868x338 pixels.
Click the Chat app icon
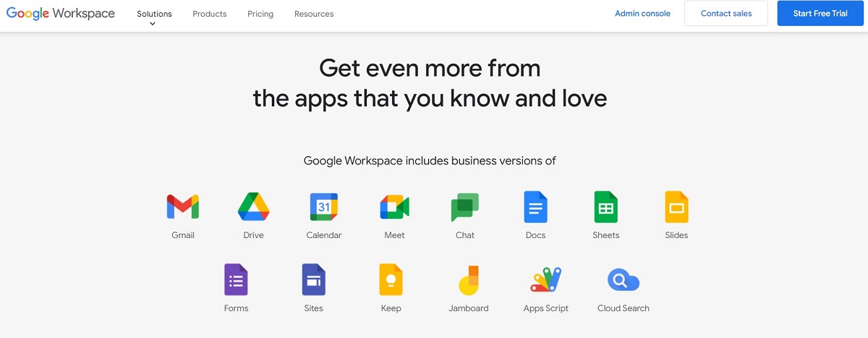[x=465, y=208]
